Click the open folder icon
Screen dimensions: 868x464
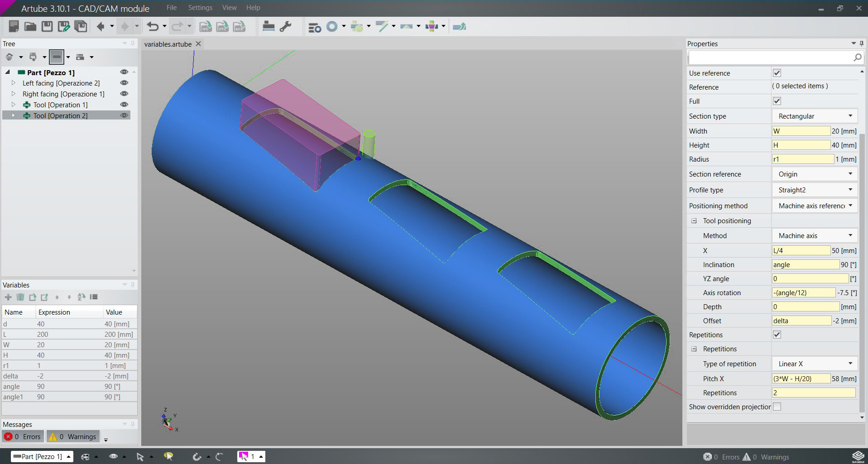pos(30,27)
